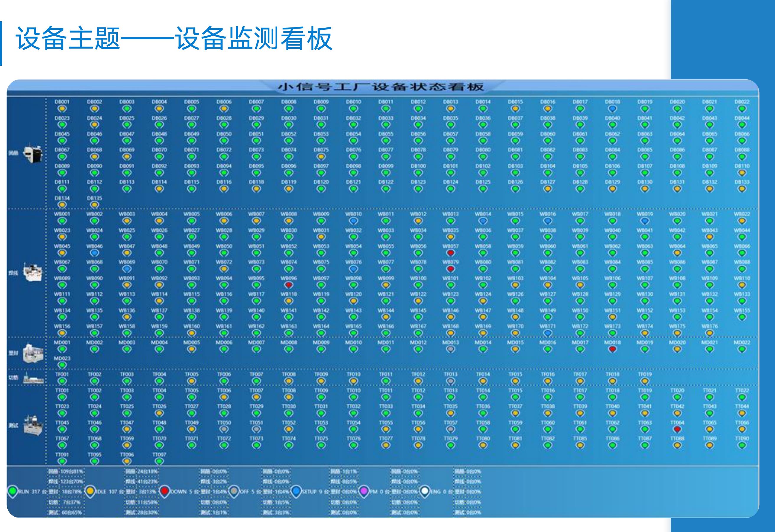Click the gray marker under TT057

(x=450, y=429)
